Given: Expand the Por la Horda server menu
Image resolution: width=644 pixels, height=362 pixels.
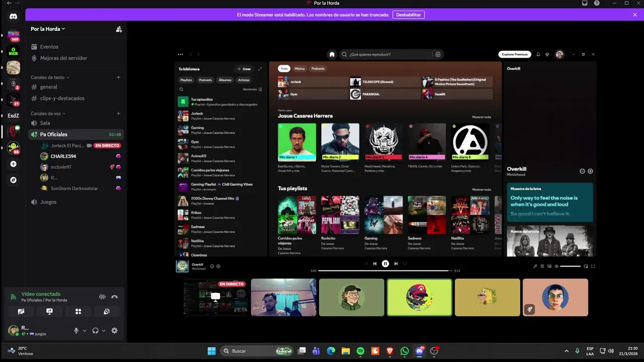Looking at the screenshot, I should coord(48,29).
